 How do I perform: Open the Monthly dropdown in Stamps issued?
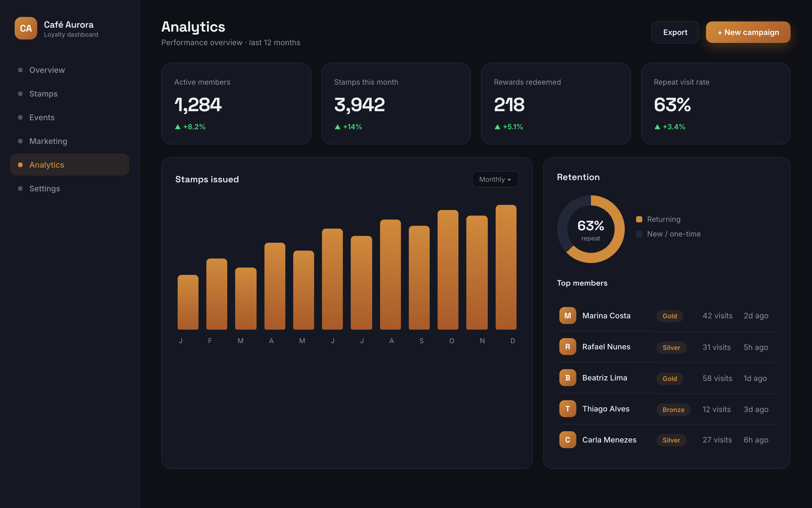click(495, 179)
